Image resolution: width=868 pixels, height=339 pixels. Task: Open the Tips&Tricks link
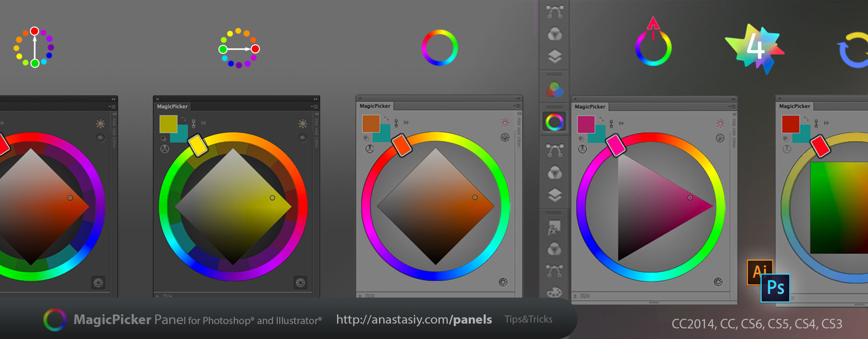tap(529, 319)
